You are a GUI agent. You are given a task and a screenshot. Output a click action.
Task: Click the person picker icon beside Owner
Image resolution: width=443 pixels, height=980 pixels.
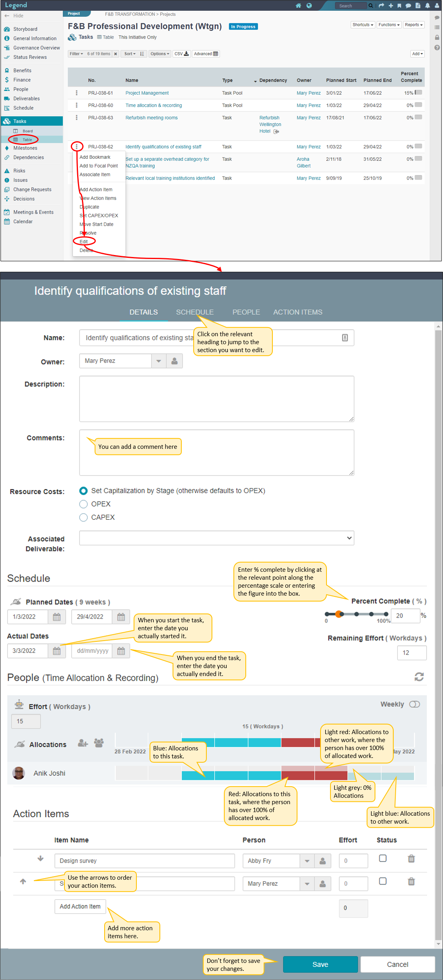174,361
